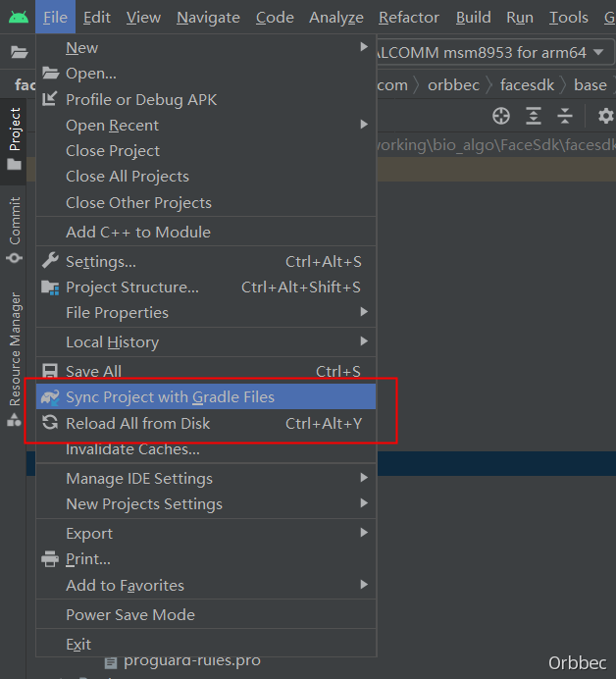Select Add C++ to Module
616x679 pixels.
tap(206, 233)
